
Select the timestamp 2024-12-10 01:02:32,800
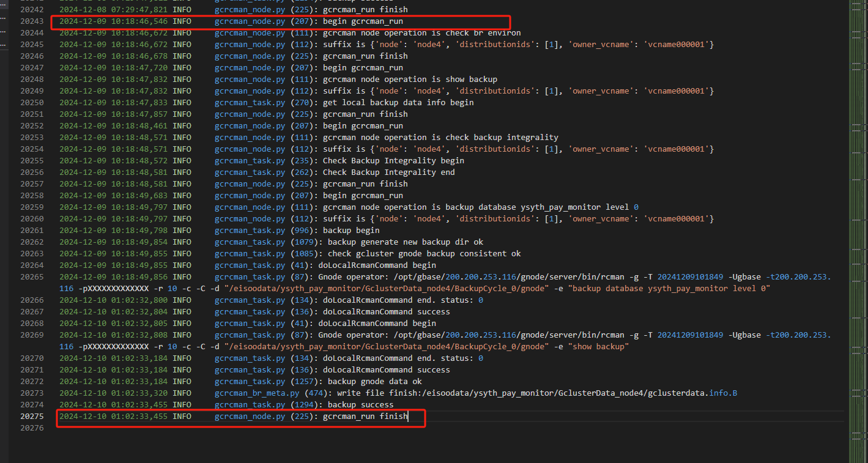[114, 300]
